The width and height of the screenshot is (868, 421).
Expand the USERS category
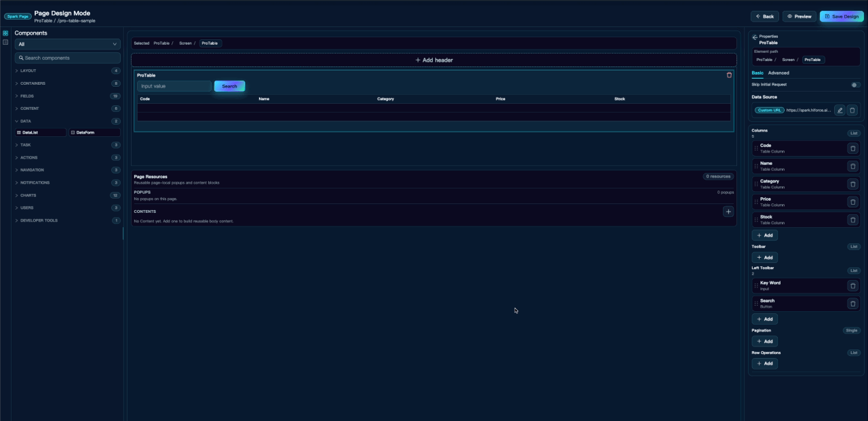tap(68, 207)
